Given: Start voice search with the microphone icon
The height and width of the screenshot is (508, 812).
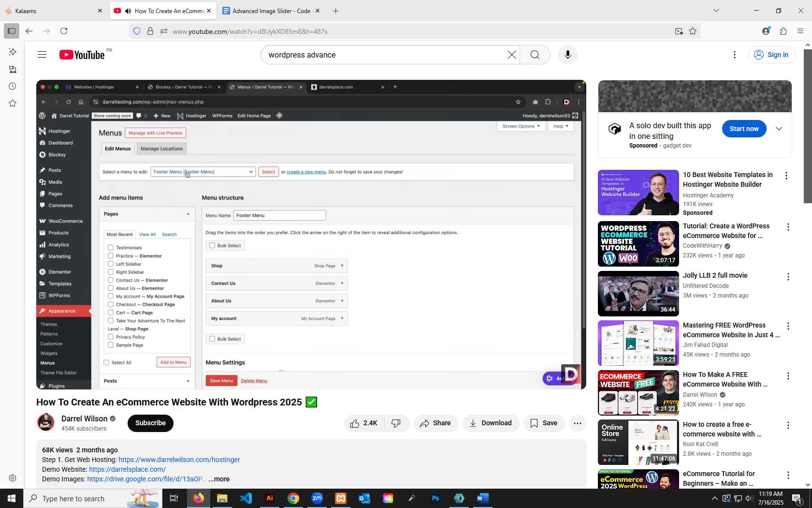Looking at the screenshot, I should [x=568, y=55].
